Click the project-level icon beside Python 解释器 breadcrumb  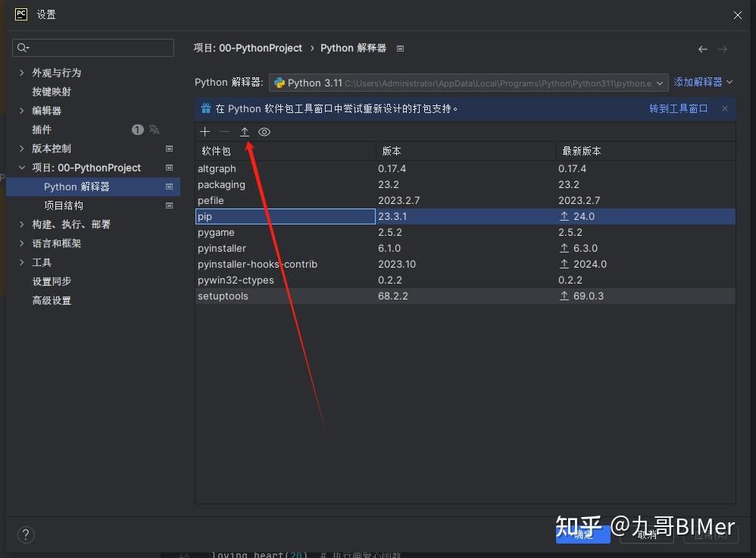(x=400, y=49)
